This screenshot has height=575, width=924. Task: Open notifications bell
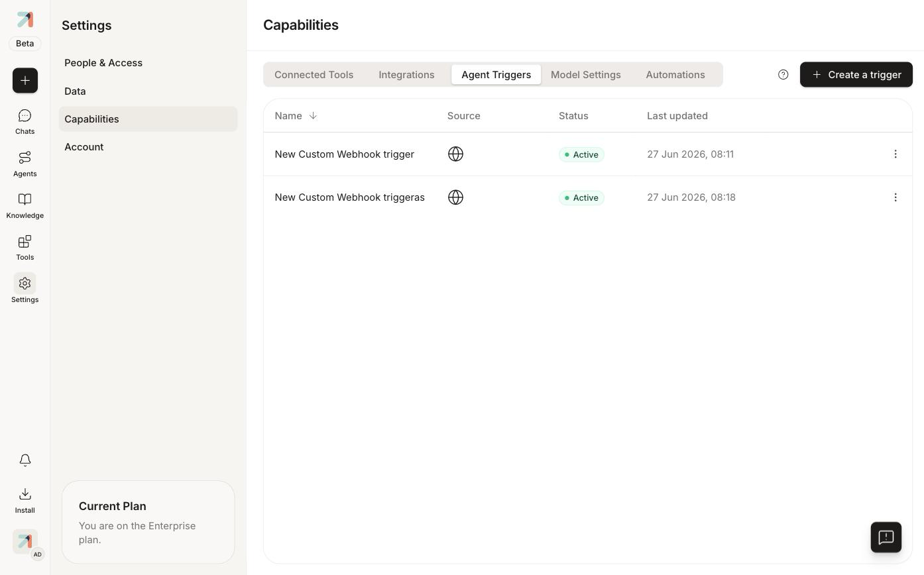pyautogui.click(x=25, y=460)
